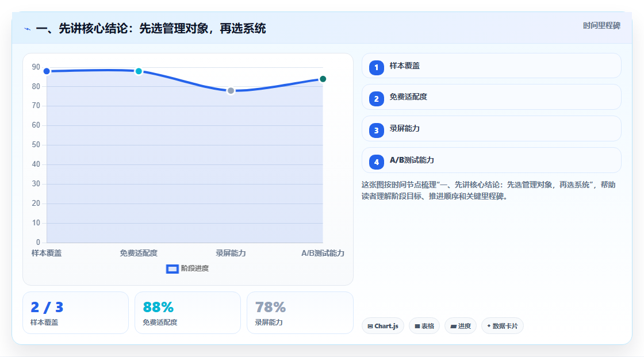Select the 样本覆盖 data point on chart
Image resolution: width=644 pixels, height=357 pixels.
pos(47,71)
